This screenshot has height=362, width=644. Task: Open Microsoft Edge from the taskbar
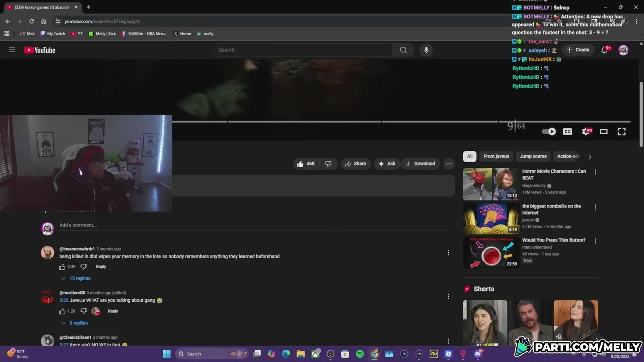286,354
